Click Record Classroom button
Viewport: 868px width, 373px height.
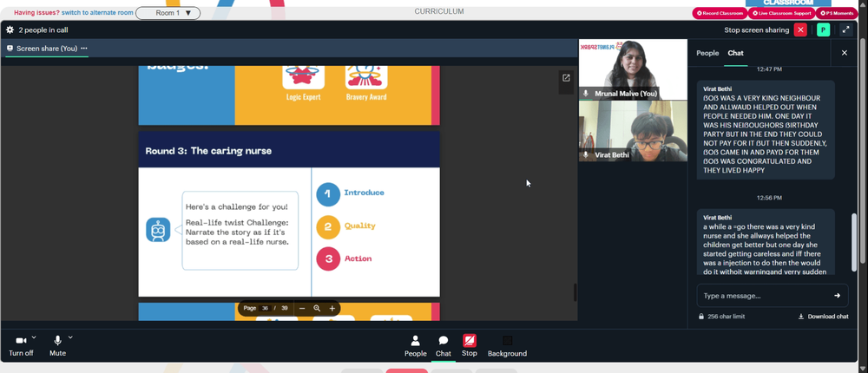[720, 13]
